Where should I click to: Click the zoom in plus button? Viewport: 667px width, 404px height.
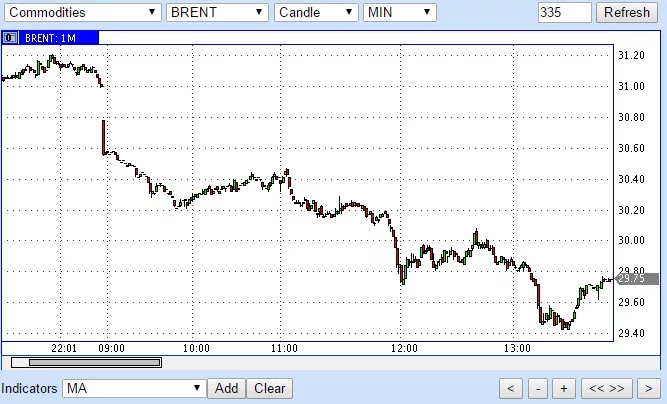pos(564,388)
